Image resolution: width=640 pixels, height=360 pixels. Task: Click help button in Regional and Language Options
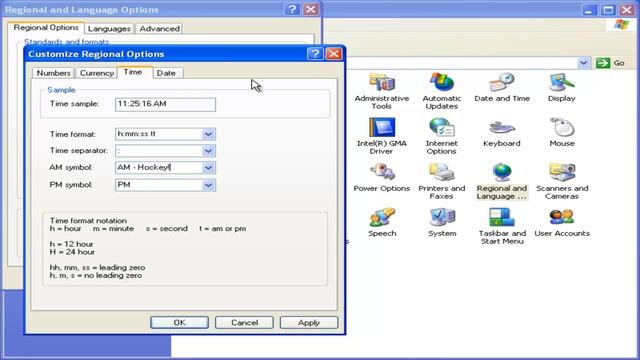pos(292,9)
